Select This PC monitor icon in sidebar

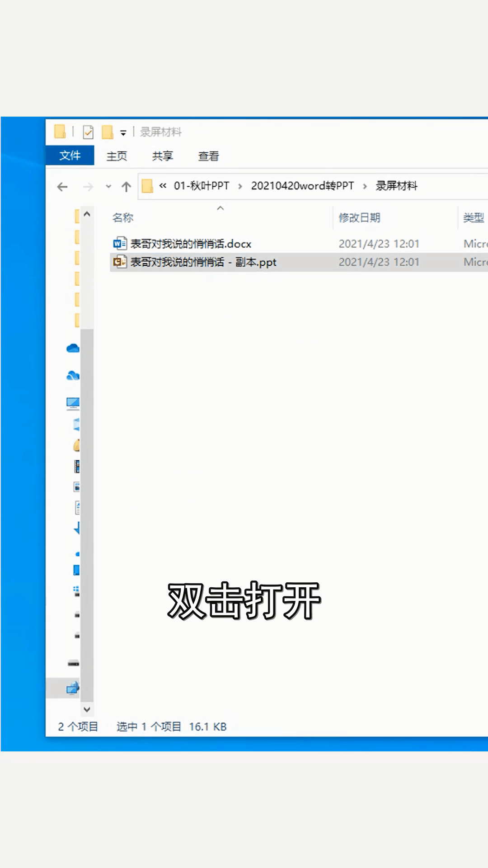[73, 402]
